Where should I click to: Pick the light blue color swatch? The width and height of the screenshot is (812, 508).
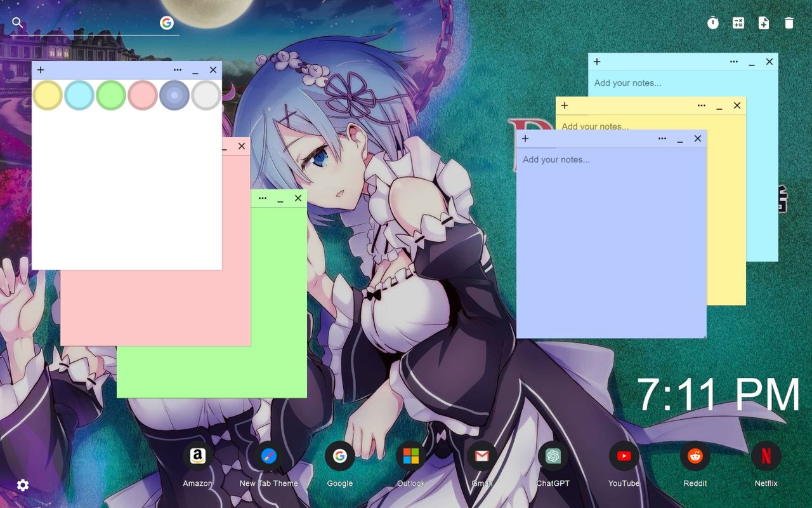79,95
